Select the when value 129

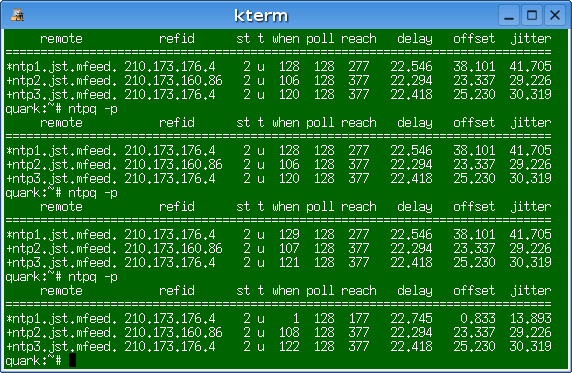[x=289, y=234]
